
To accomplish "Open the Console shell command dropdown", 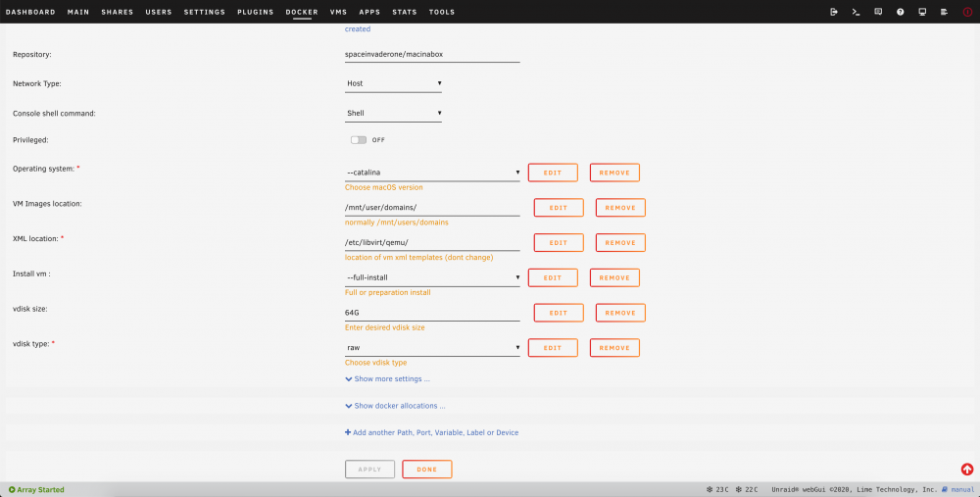I will (393, 113).
